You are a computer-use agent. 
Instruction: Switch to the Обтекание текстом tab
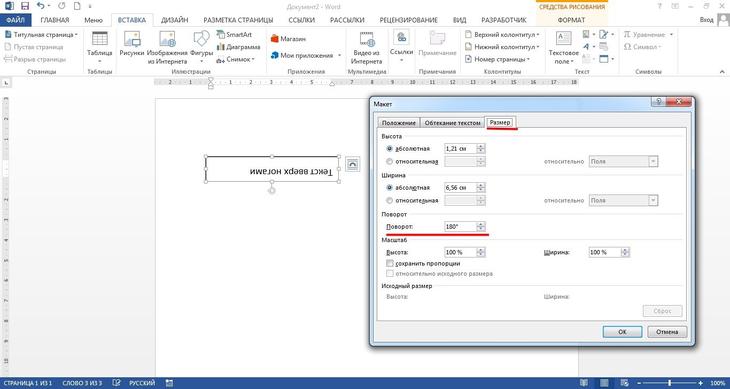click(x=452, y=123)
